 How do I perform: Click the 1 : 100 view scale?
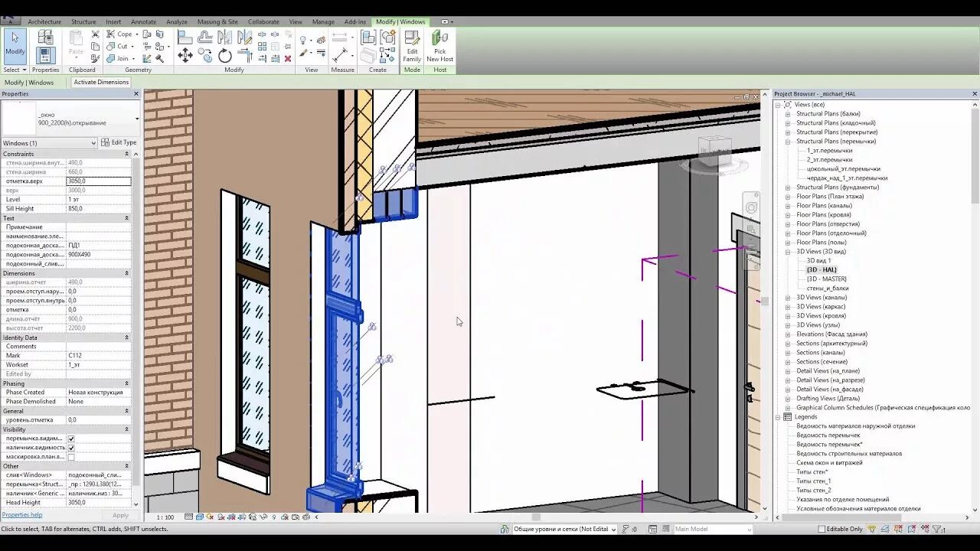(x=165, y=517)
